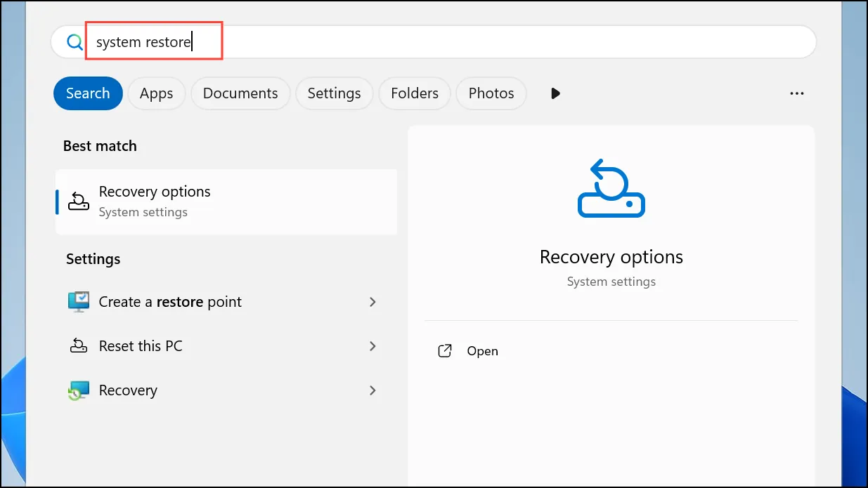Click the Settings section heading

pyautogui.click(x=93, y=259)
